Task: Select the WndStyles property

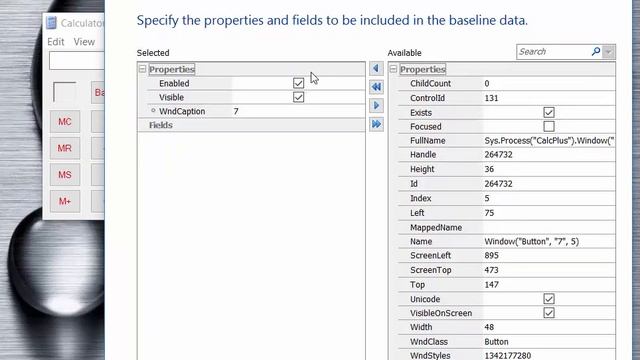Action: (430, 356)
